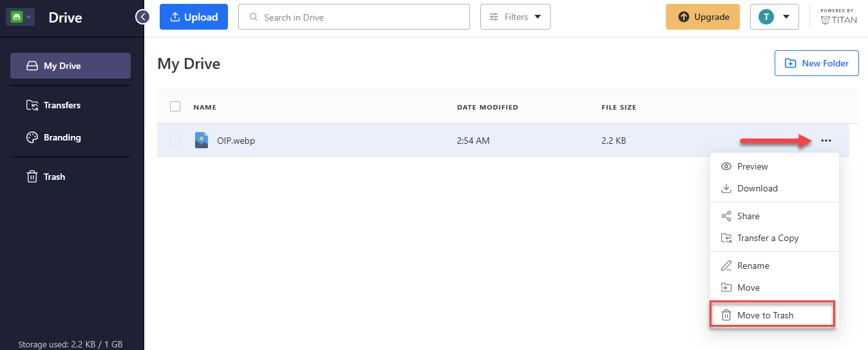The image size is (868, 350).
Task: Sort by the NAME column header
Action: (x=205, y=107)
